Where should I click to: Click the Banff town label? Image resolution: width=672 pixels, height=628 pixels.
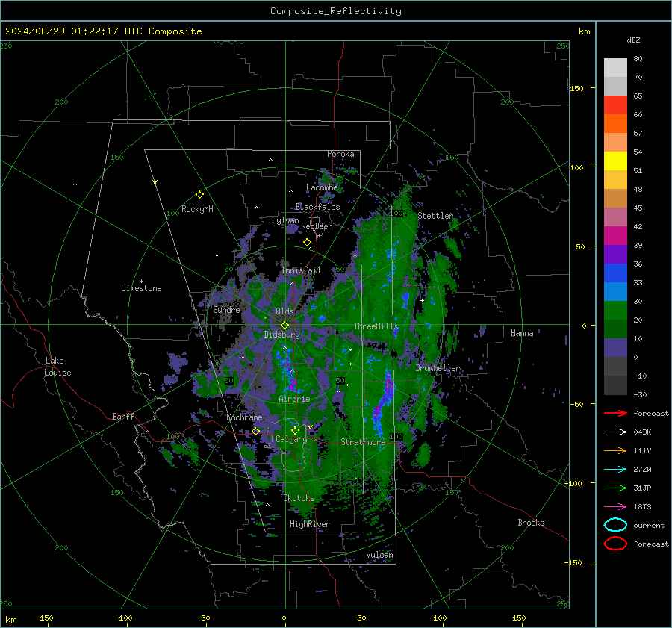point(123,417)
